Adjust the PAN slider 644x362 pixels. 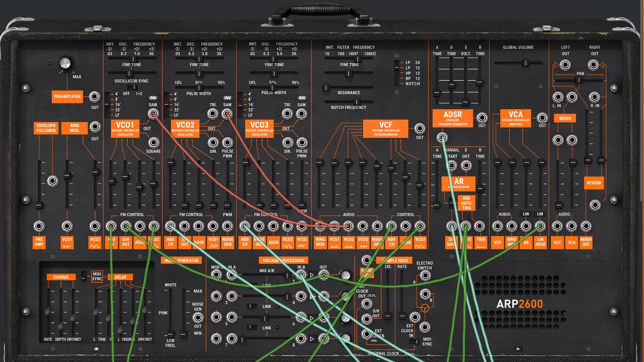click(x=579, y=80)
